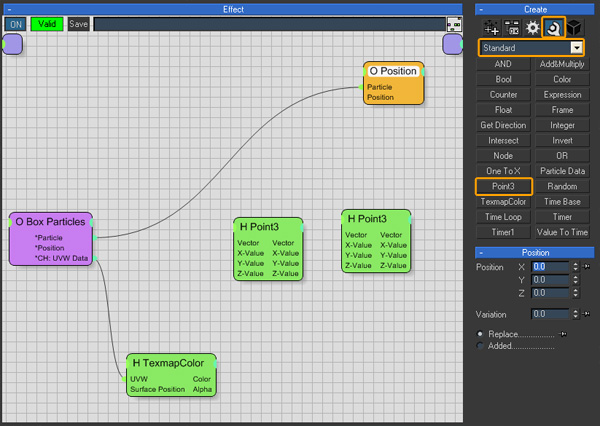Click the OR helper button

click(x=562, y=156)
